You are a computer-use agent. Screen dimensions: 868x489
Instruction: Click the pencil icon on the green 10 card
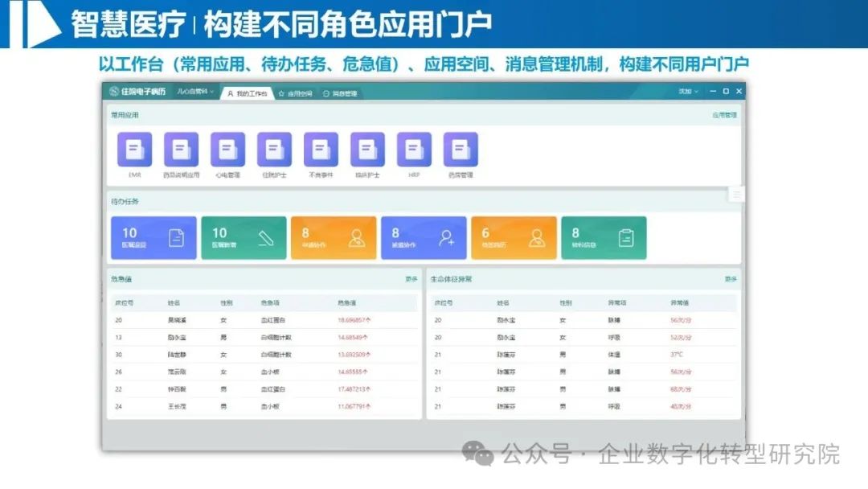click(266, 238)
